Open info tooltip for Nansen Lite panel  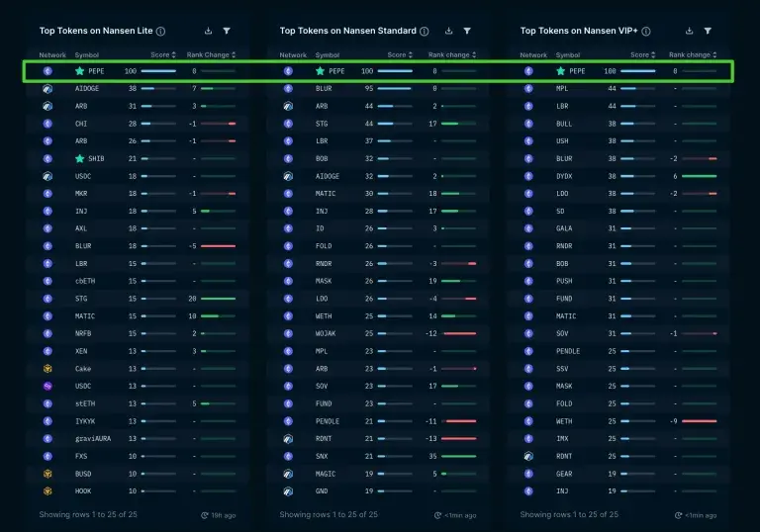pyautogui.click(x=161, y=32)
